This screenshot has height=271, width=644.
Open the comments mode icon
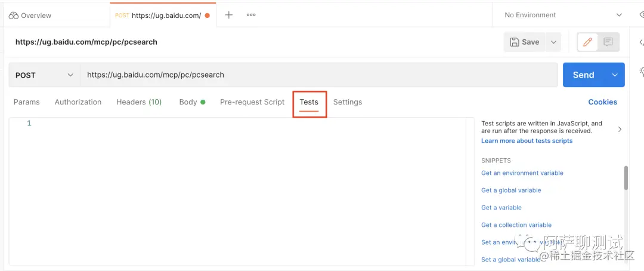click(x=608, y=42)
